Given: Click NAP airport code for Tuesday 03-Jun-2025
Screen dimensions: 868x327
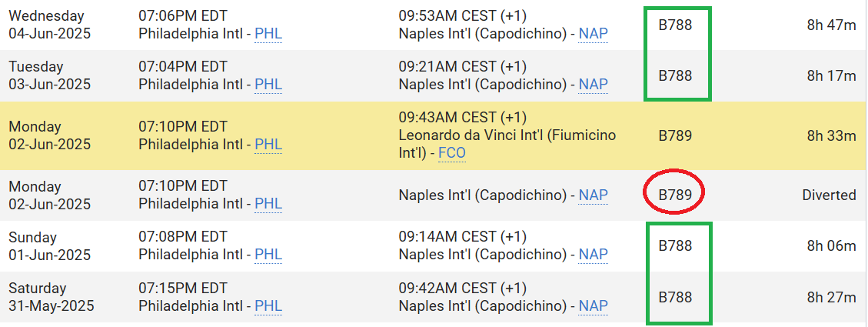Looking at the screenshot, I should pos(594,85).
